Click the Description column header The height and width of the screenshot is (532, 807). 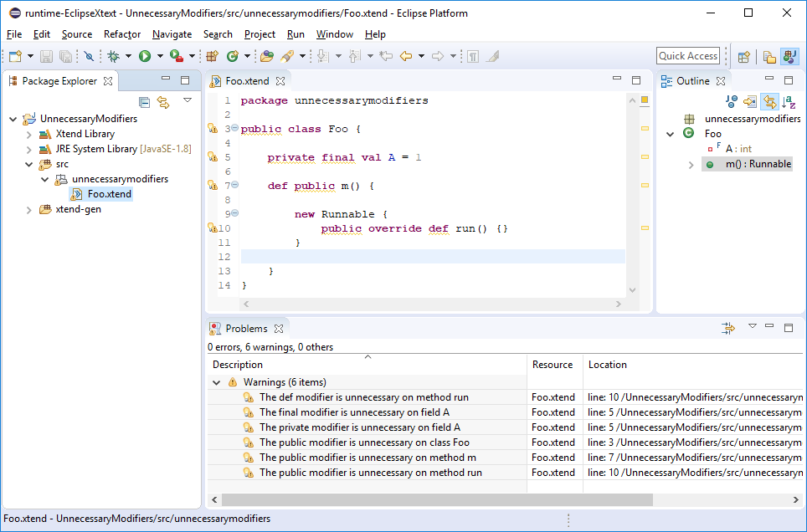pos(238,365)
